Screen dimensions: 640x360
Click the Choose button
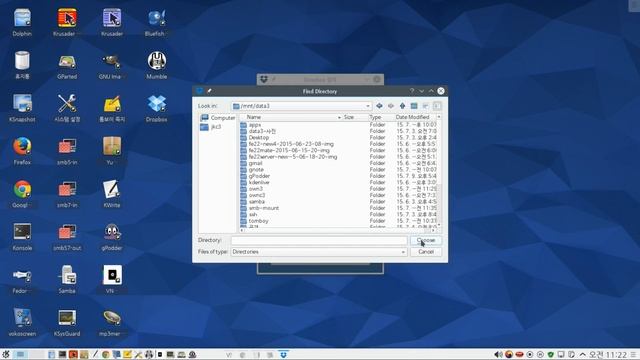[426, 240]
